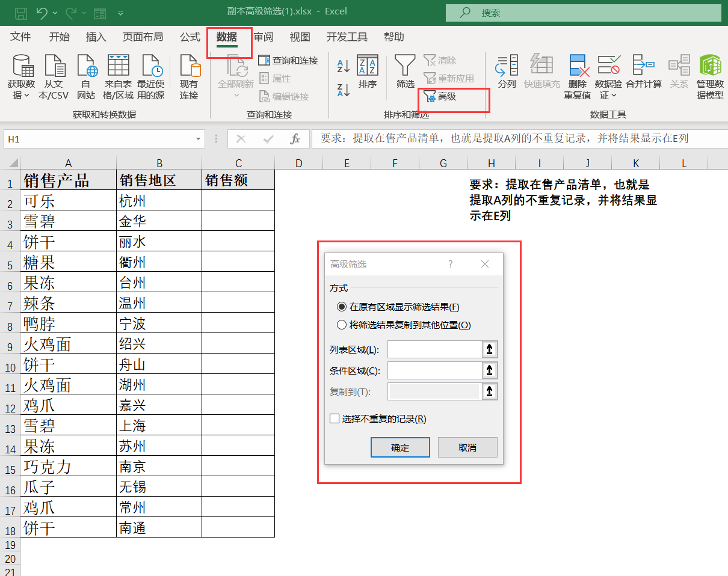The width and height of the screenshot is (728, 576).
Task: Open the 排序 (Sort) dialog
Action: coord(368,72)
